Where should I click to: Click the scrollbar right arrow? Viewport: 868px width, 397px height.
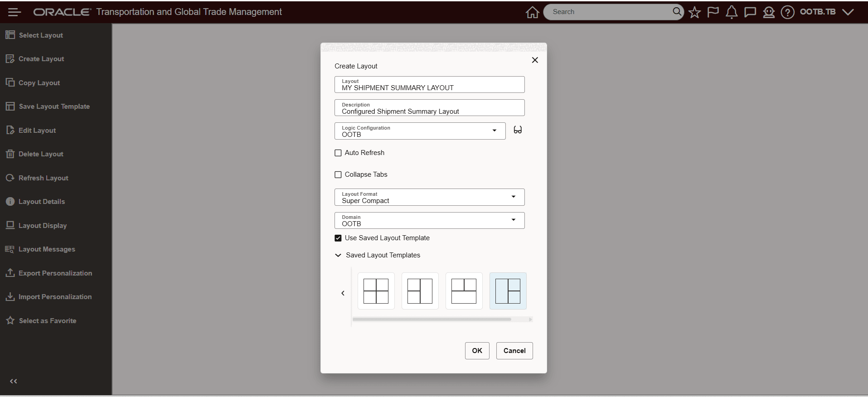(x=530, y=320)
